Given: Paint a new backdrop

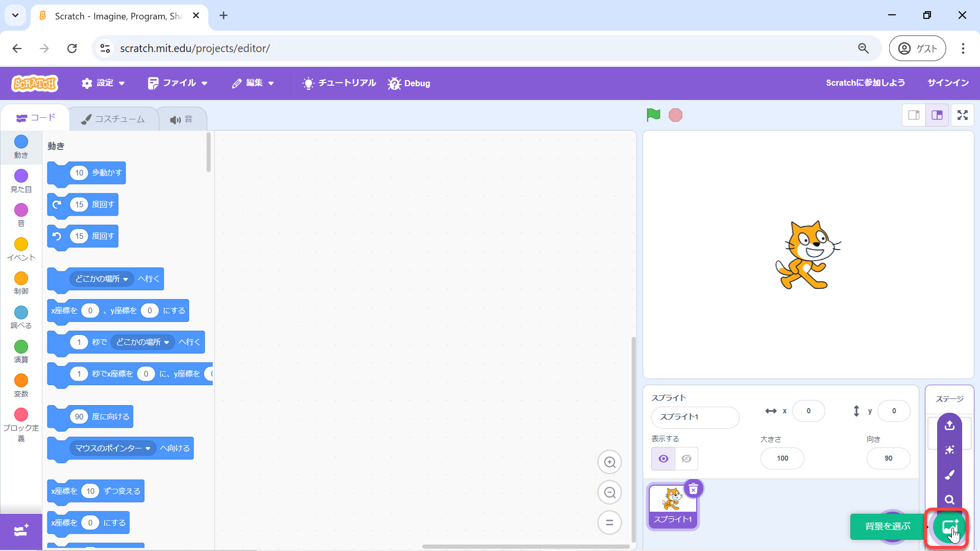Looking at the screenshot, I should click(x=949, y=475).
